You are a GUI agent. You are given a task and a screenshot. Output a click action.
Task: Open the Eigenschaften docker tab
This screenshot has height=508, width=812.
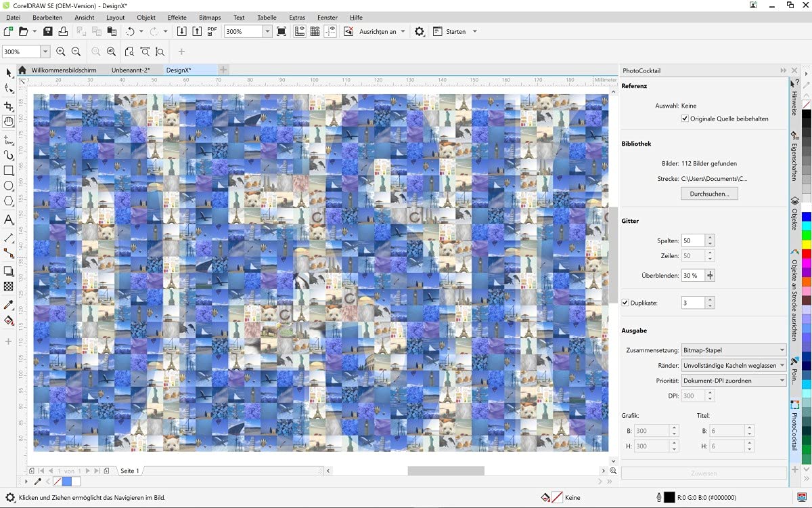coord(795,157)
